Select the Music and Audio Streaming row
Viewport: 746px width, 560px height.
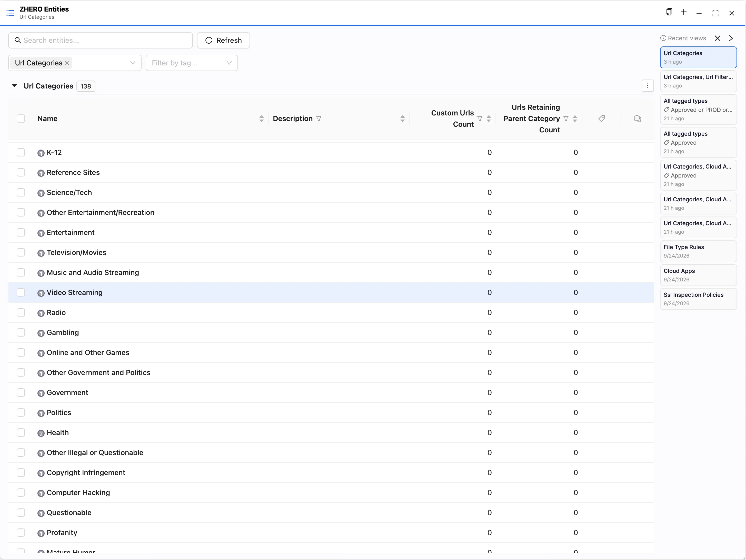331,273
